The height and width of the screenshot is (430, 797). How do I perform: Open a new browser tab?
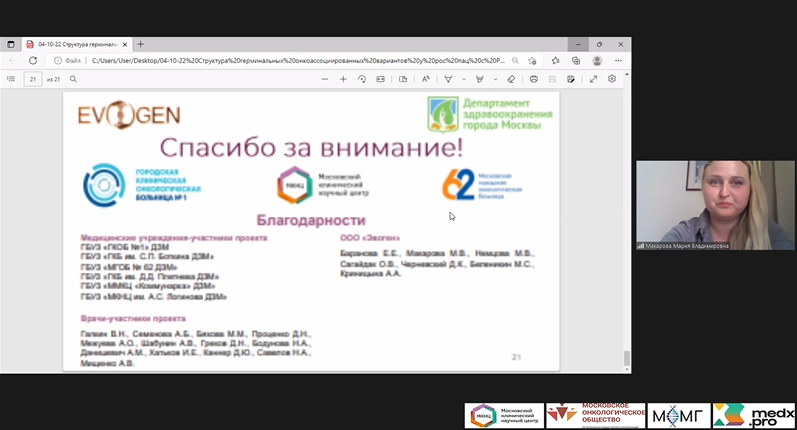(140, 44)
